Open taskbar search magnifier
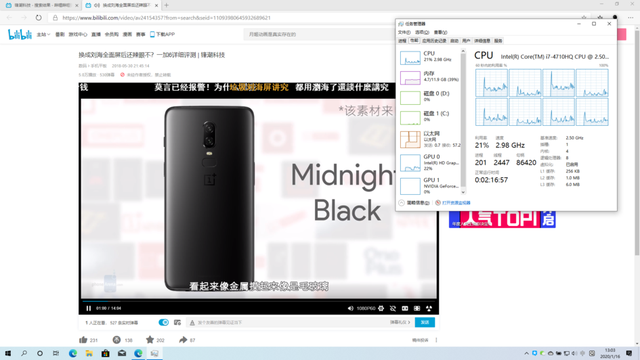 coord(24,353)
